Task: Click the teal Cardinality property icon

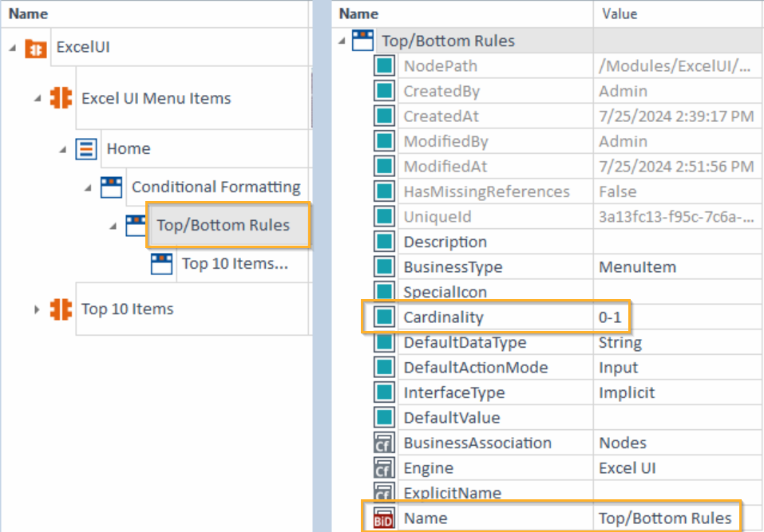Action: click(x=384, y=317)
